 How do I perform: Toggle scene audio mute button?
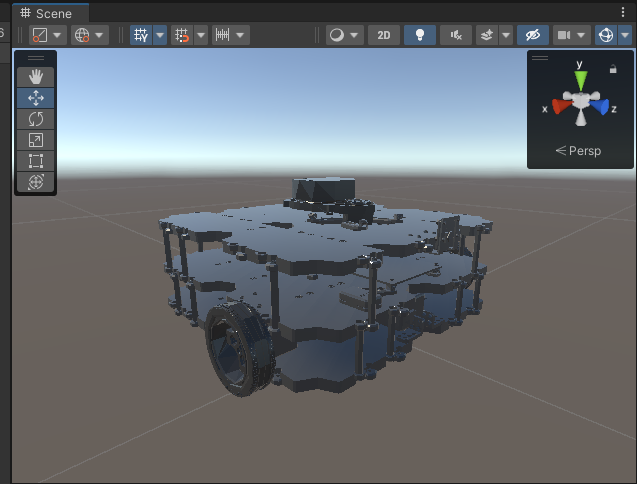click(456, 35)
